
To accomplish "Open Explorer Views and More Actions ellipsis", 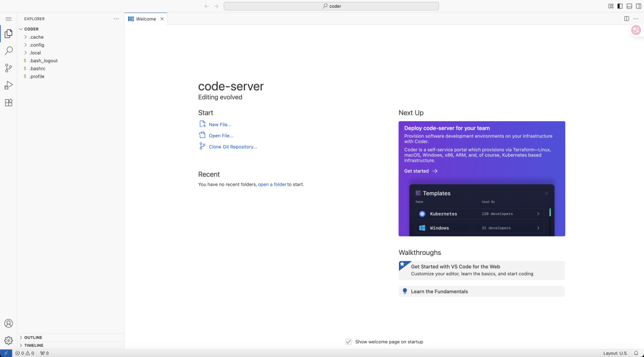I will [116, 19].
